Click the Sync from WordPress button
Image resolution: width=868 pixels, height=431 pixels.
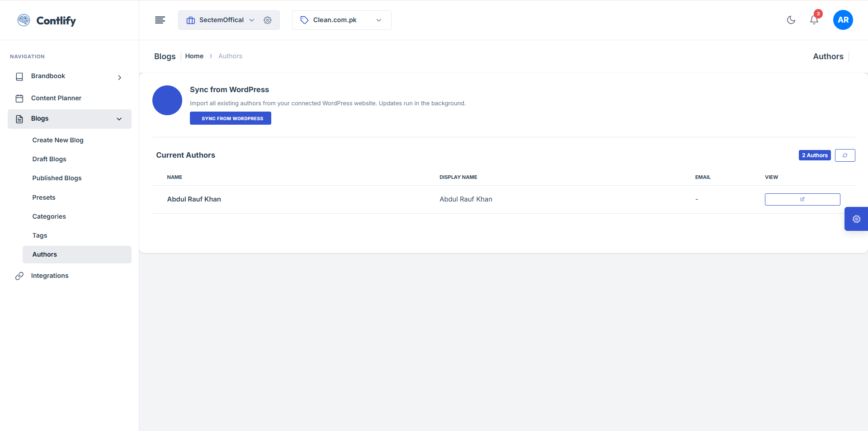coord(230,118)
